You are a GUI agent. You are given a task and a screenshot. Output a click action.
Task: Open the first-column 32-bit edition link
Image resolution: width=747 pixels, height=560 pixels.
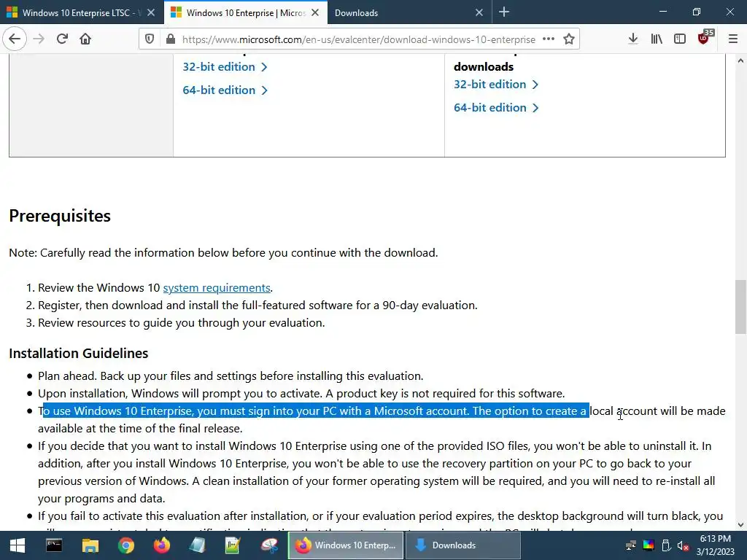point(225,66)
